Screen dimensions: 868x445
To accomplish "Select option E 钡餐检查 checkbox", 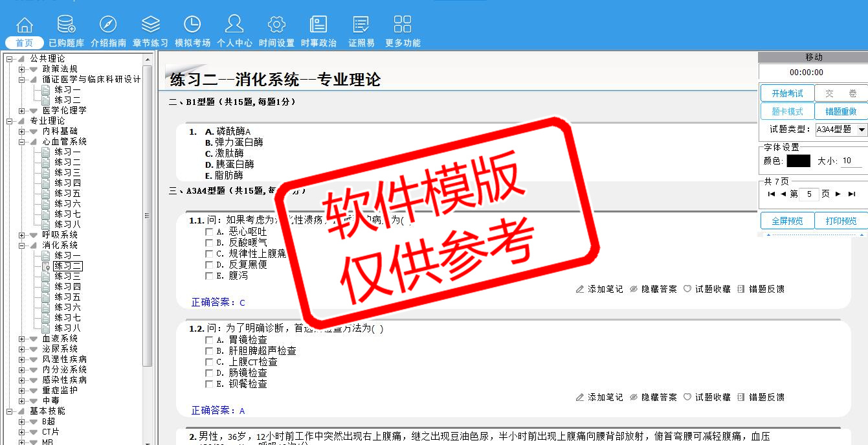I will [209, 384].
